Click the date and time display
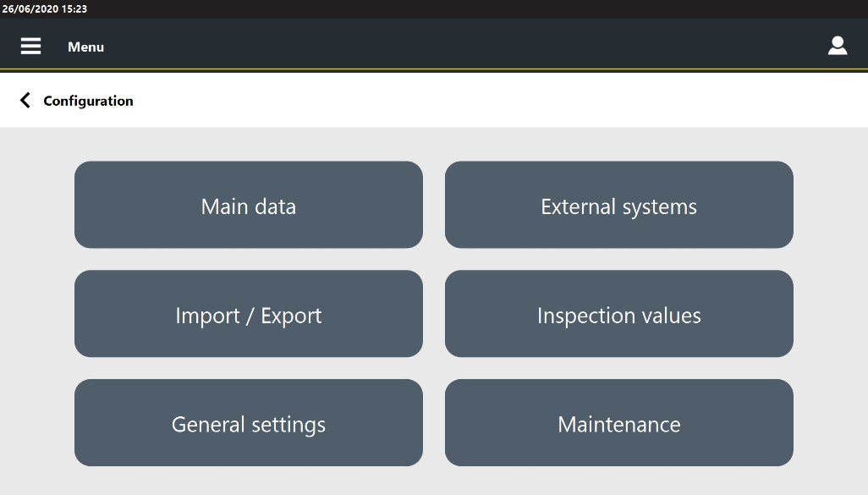Screen dimensions: 868x495 (x=45, y=8)
